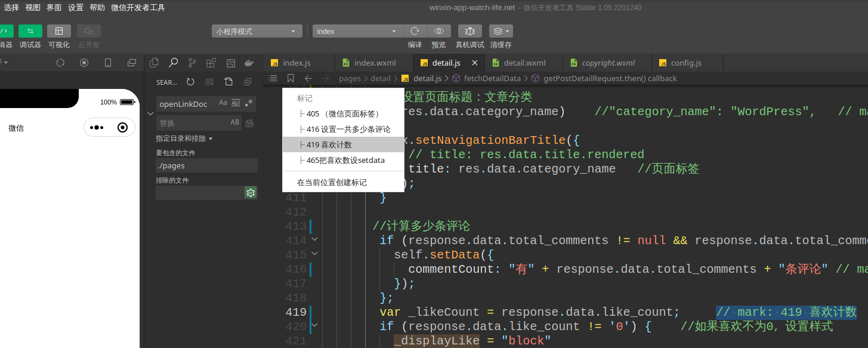Click the Docker whale sidebar icon
The height and width of the screenshot is (348, 868).
coord(249,63)
